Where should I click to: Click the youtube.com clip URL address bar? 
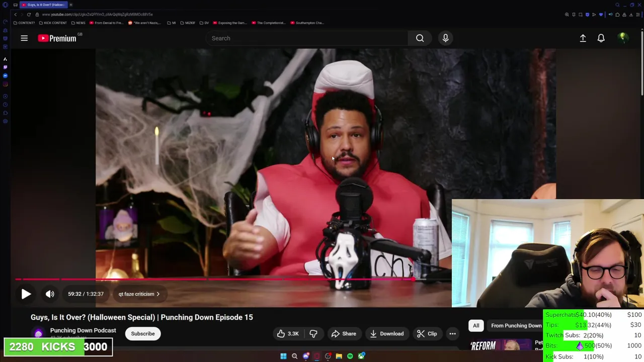pyautogui.click(x=98, y=15)
